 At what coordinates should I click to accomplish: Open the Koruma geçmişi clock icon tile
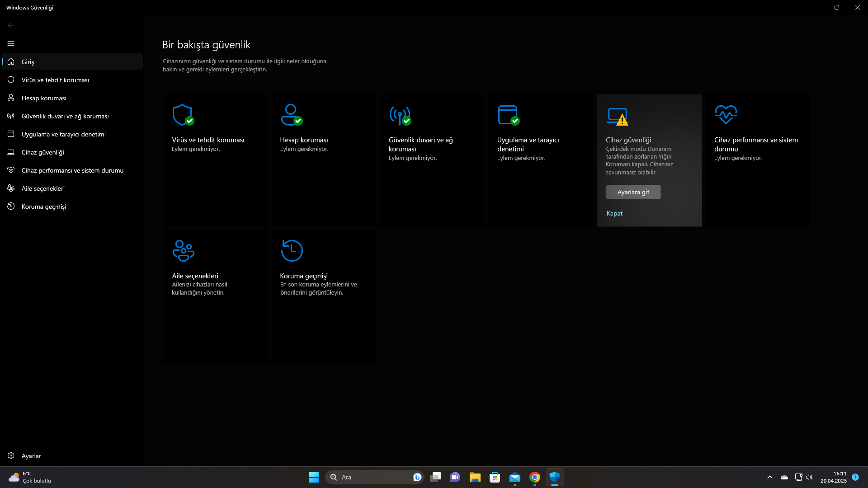coord(292,251)
